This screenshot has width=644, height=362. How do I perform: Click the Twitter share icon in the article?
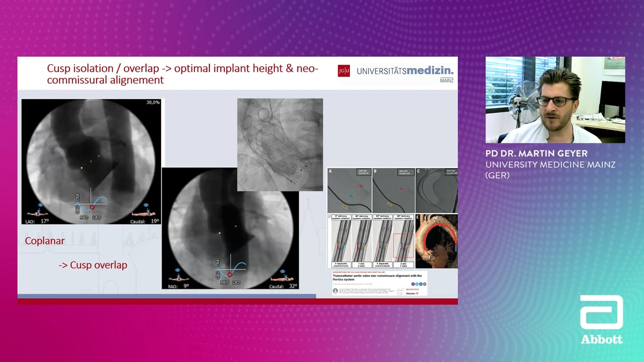pyautogui.click(x=417, y=284)
